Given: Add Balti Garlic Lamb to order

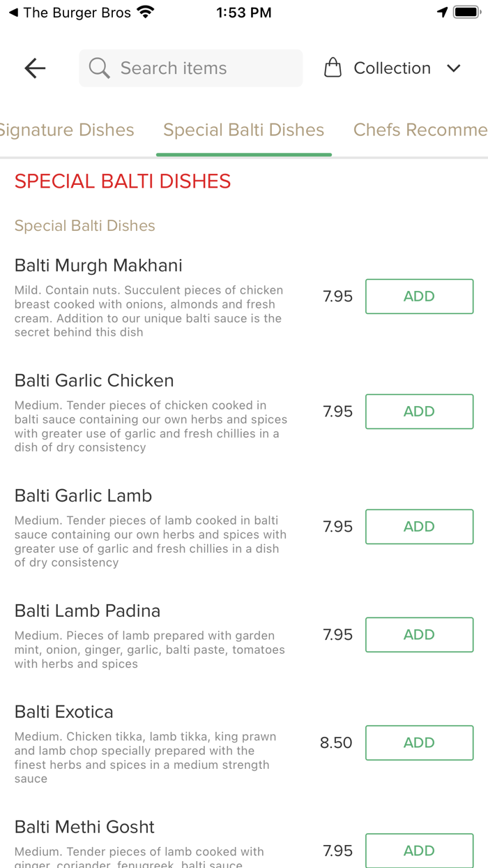Looking at the screenshot, I should click(x=419, y=527).
